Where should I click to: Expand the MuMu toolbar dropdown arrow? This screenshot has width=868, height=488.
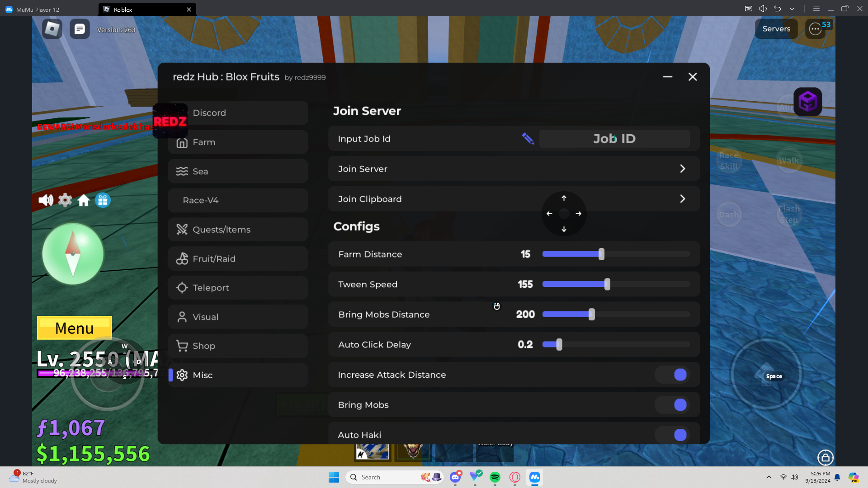point(792,9)
